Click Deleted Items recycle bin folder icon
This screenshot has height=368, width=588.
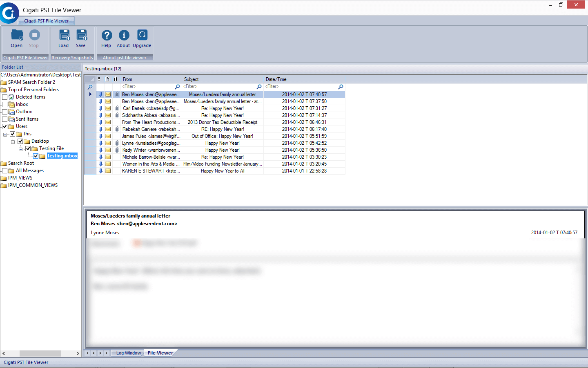(x=11, y=97)
